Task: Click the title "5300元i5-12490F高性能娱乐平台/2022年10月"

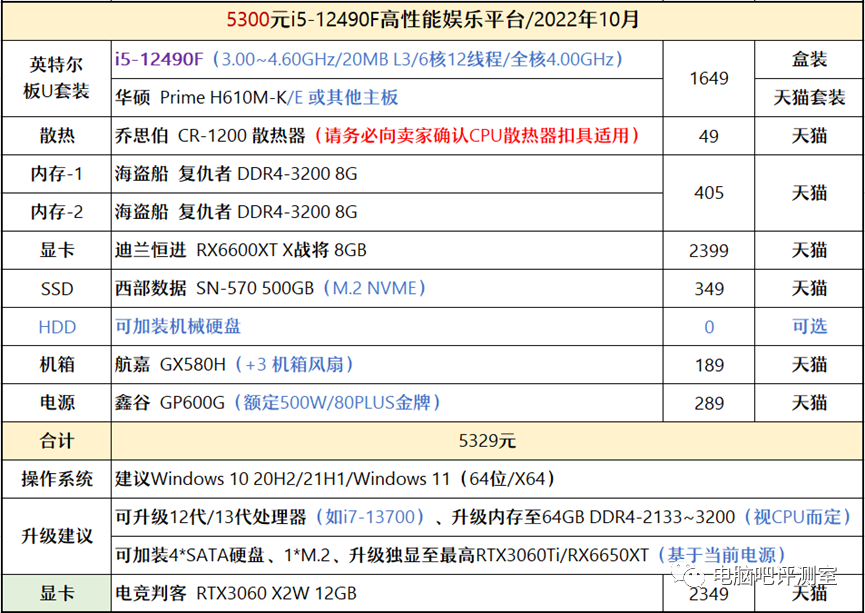Action: click(x=433, y=20)
